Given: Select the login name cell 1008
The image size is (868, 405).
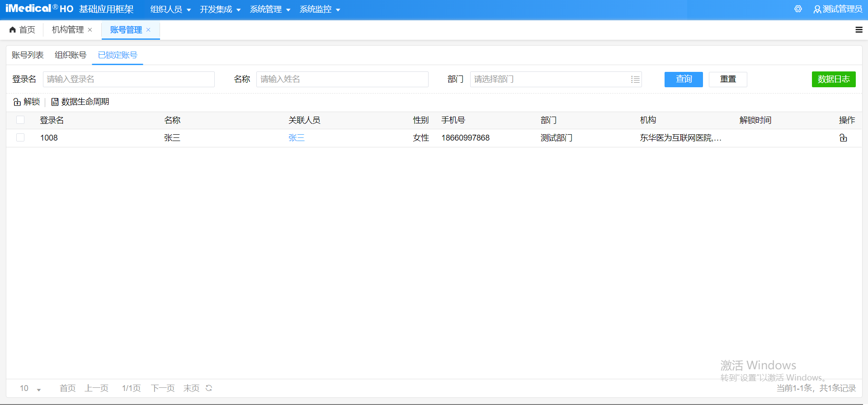Looking at the screenshot, I should point(49,138).
